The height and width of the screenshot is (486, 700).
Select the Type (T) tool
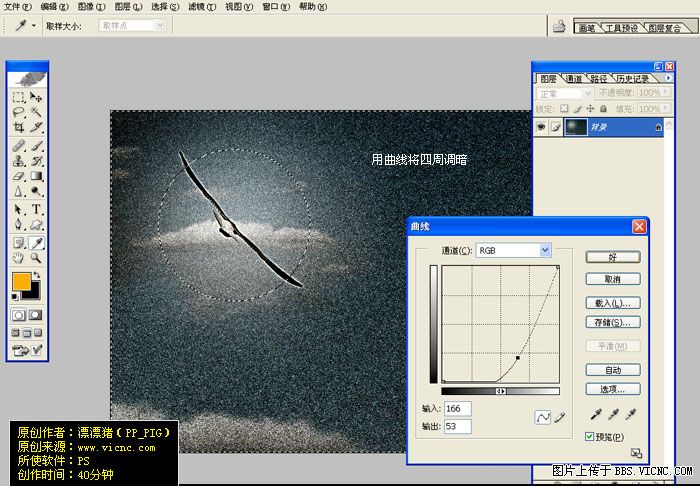pyautogui.click(x=36, y=209)
